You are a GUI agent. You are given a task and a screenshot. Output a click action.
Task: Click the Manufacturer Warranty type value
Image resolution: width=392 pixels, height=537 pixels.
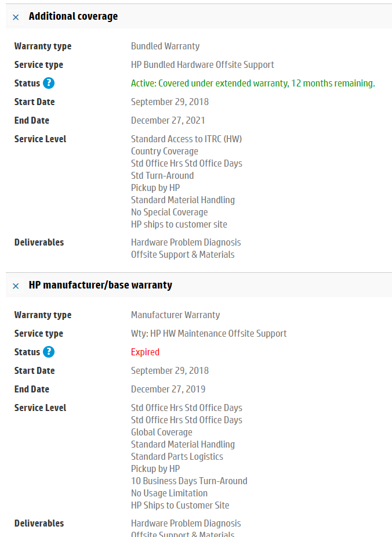coord(175,315)
